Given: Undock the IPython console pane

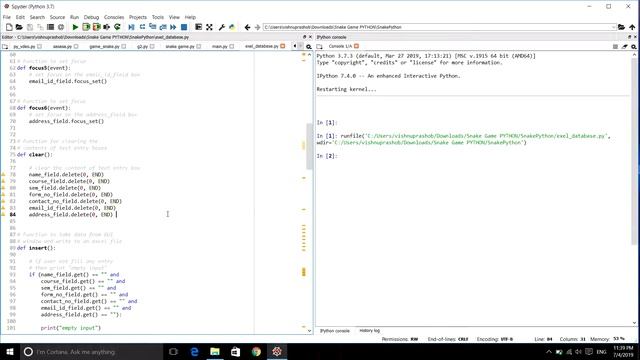Looking at the screenshot, I should 629,37.
